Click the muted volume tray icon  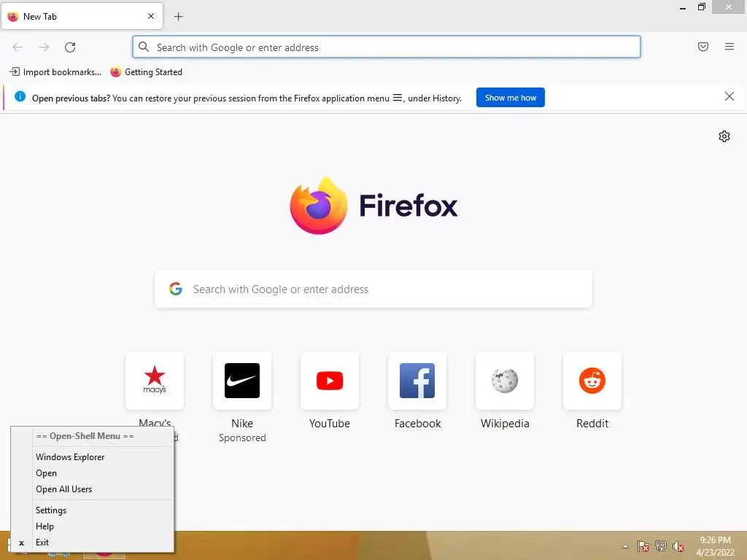pos(678,546)
